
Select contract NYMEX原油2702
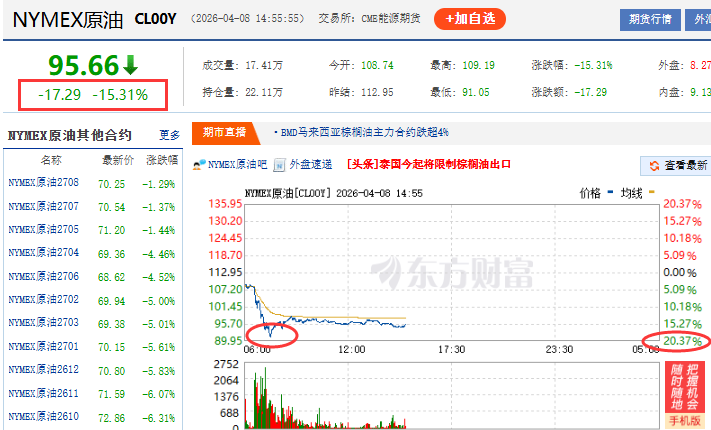(x=44, y=299)
